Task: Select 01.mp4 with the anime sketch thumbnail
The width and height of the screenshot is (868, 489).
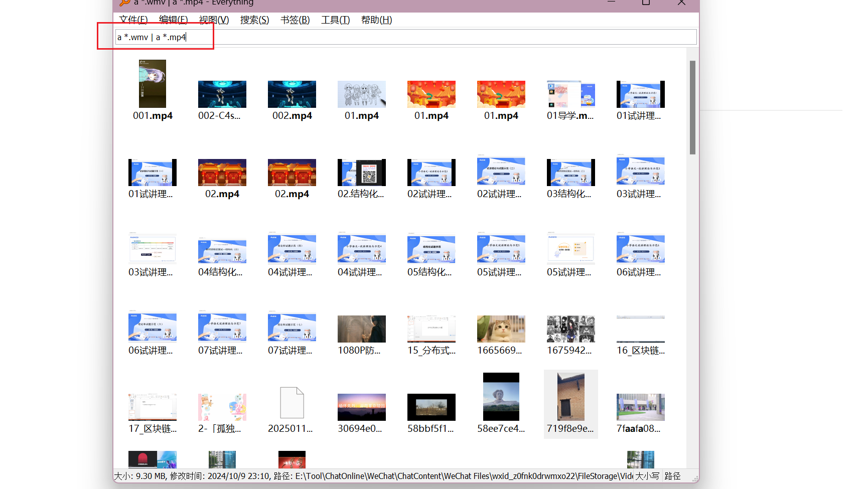Action: point(362,100)
